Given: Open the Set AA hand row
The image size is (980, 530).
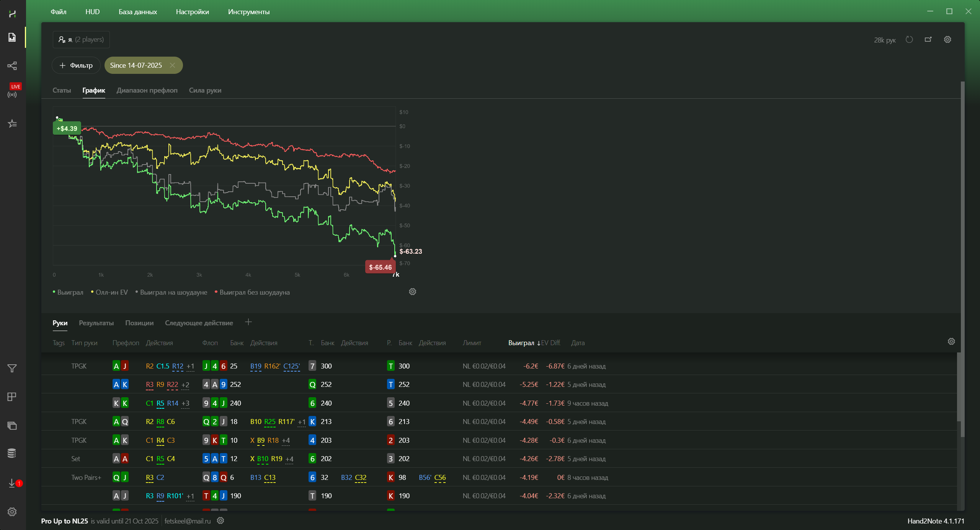Looking at the screenshot, I should [499, 458].
